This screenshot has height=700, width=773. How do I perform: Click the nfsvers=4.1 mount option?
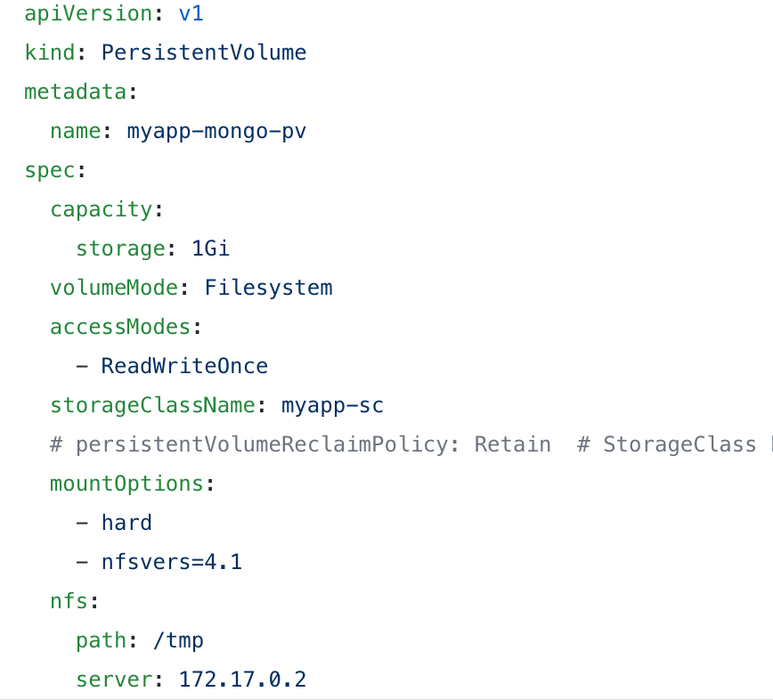[x=172, y=562]
